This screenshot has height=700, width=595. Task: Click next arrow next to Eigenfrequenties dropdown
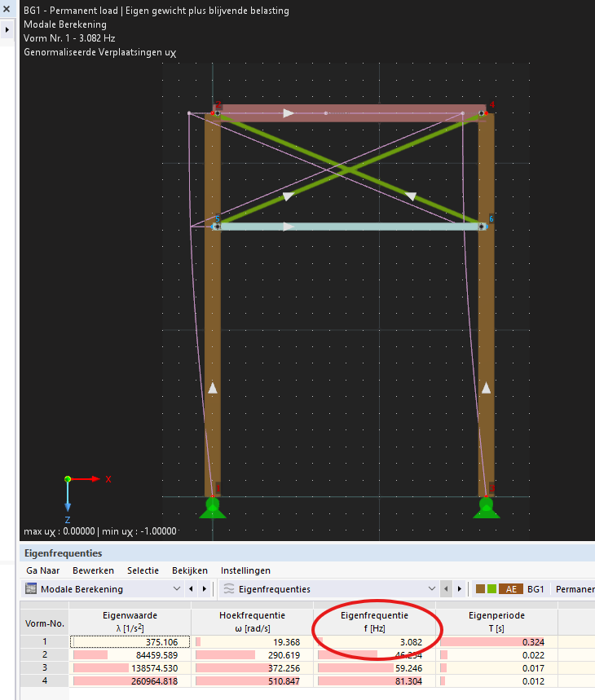click(459, 589)
